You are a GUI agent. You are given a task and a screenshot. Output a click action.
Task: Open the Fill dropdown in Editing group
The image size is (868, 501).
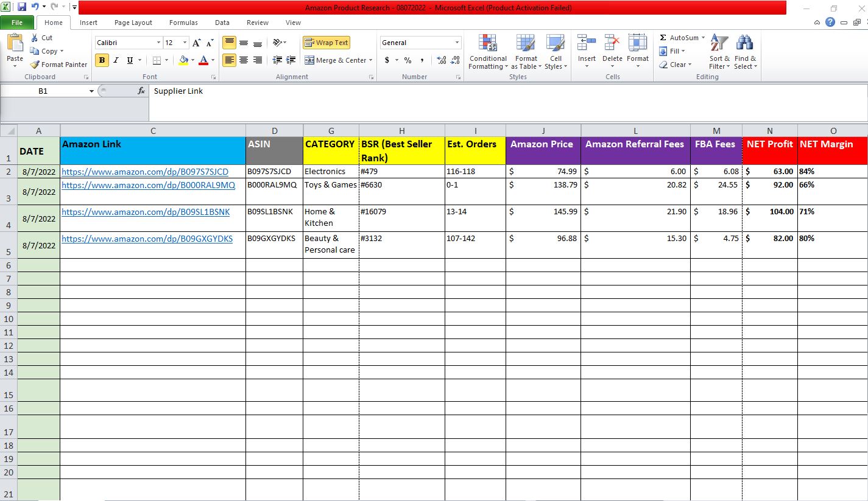click(x=672, y=51)
